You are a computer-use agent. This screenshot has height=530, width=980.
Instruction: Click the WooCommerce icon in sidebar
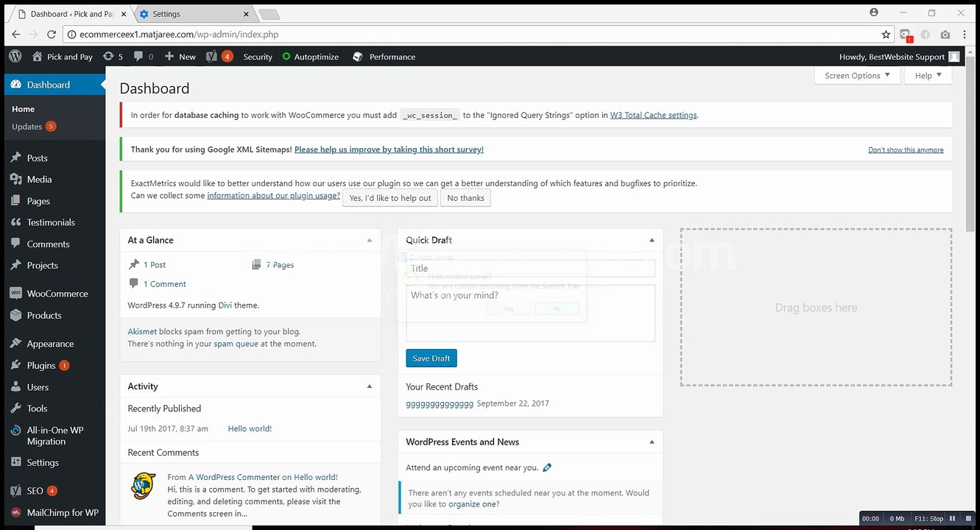[x=15, y=293]
